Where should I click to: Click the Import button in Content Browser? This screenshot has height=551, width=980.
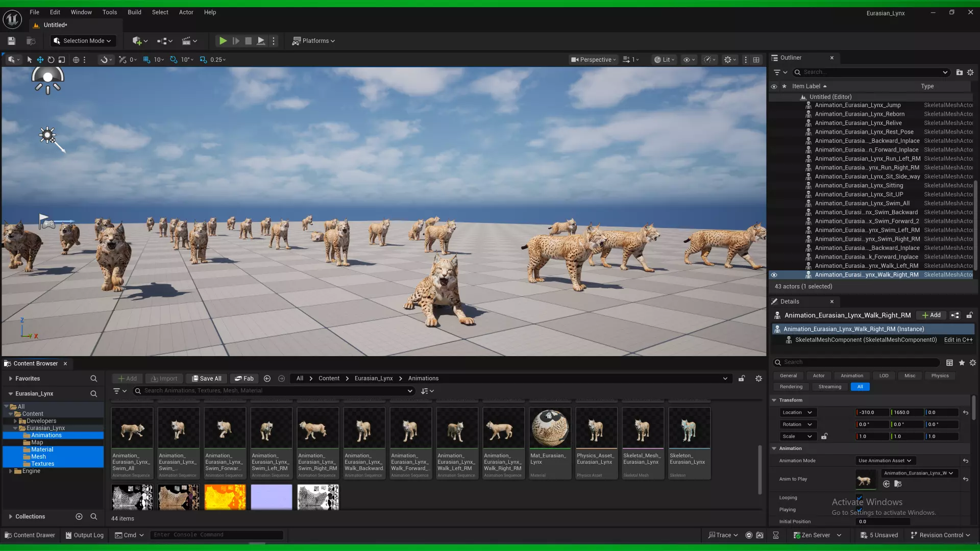(163, 379)
